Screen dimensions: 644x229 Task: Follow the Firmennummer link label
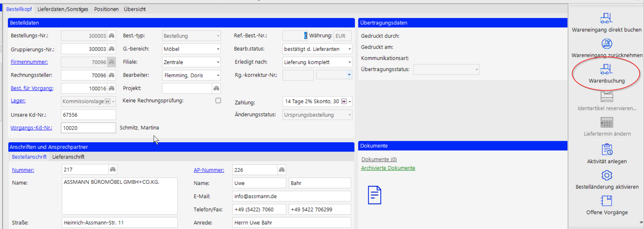point(29,62)
